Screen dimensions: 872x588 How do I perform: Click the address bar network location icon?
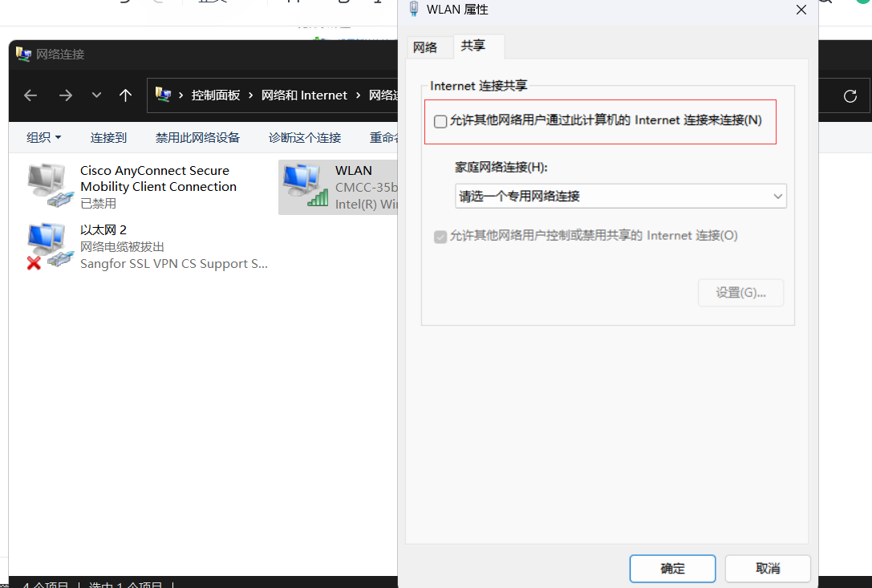(x=163, y=95)
